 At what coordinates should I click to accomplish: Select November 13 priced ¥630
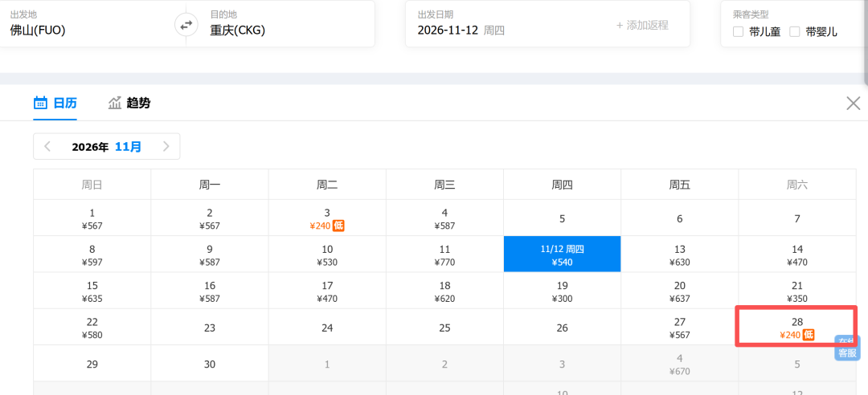[x=680, y=255]
